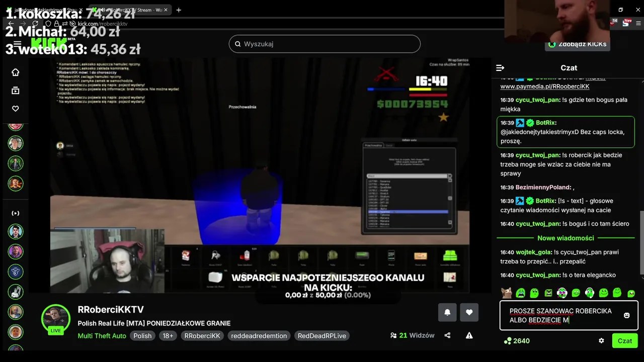Close the jakiedonejtytakiestrimyxD tab

[80, 10]
